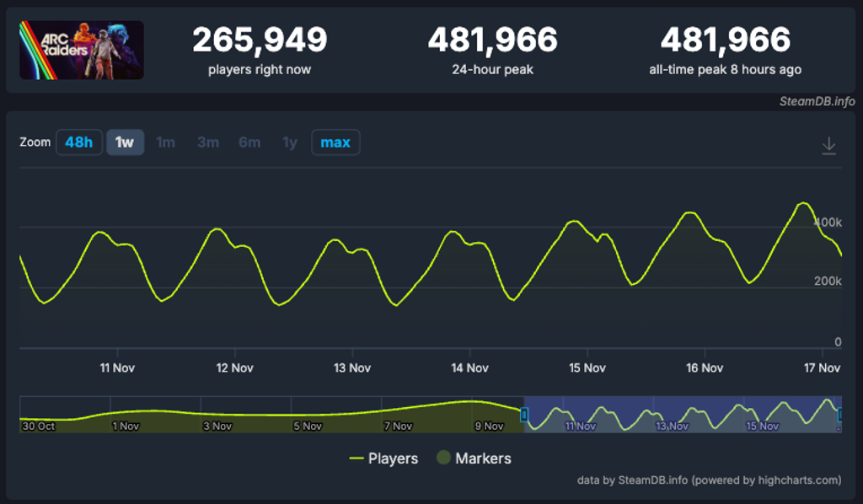Viewport: 863px width, 504px height.
Task: Zoom the chart to 3 months
Action: click(206, 142)
